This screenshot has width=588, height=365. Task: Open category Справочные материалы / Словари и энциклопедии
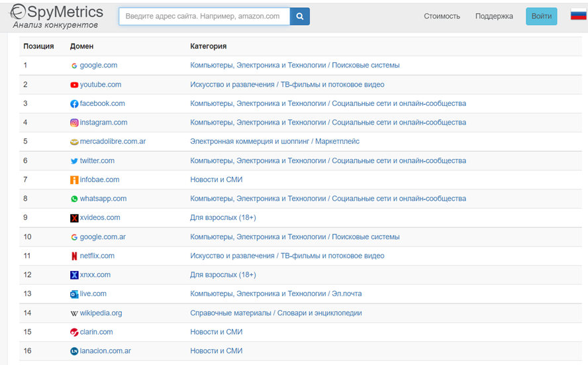pyautogui.click(x=276, y=313)
